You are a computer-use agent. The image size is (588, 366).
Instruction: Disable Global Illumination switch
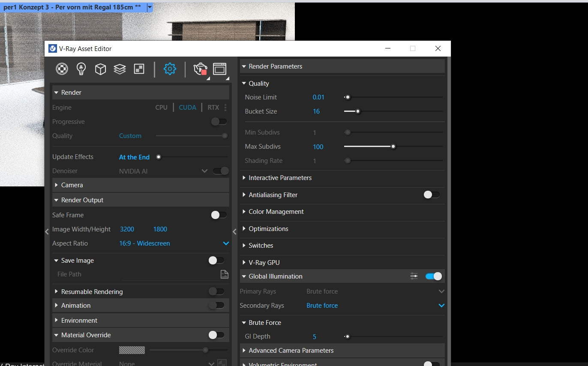point(434,276)
